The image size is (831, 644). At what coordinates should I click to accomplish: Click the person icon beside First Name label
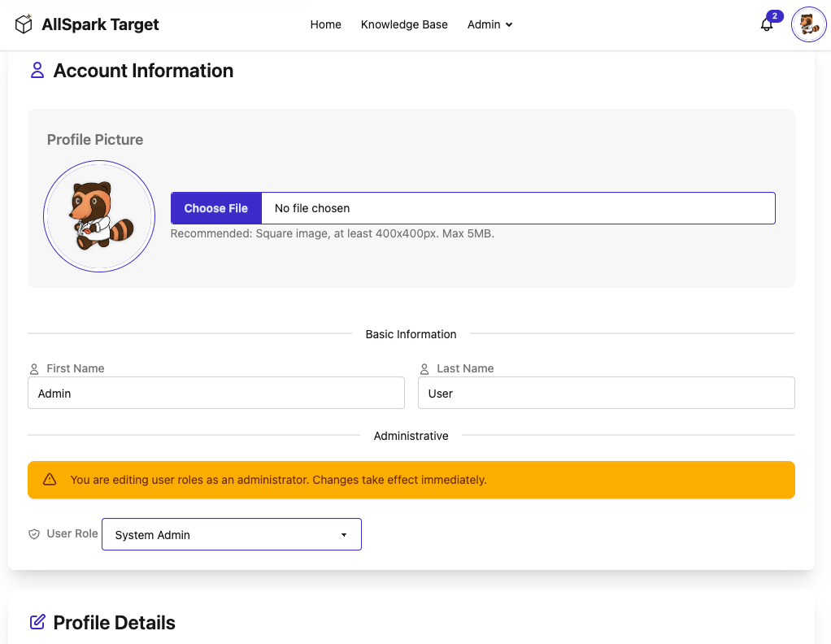(33, 368)
